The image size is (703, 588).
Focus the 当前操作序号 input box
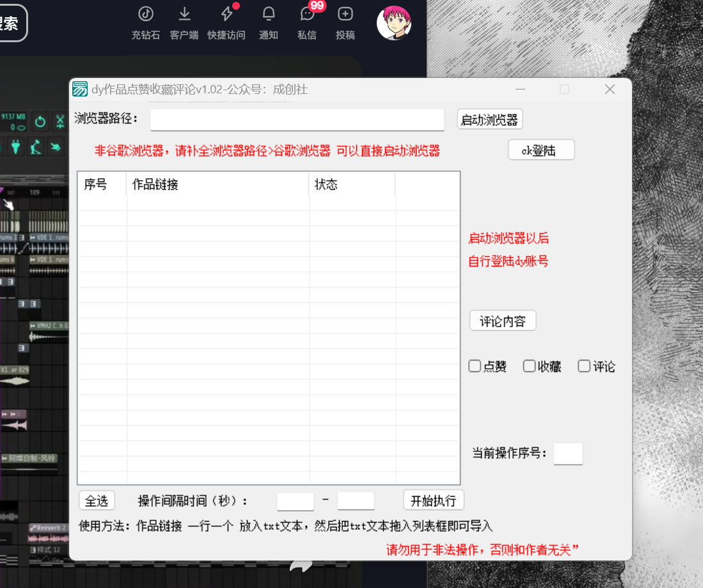[x=568, y=454]
